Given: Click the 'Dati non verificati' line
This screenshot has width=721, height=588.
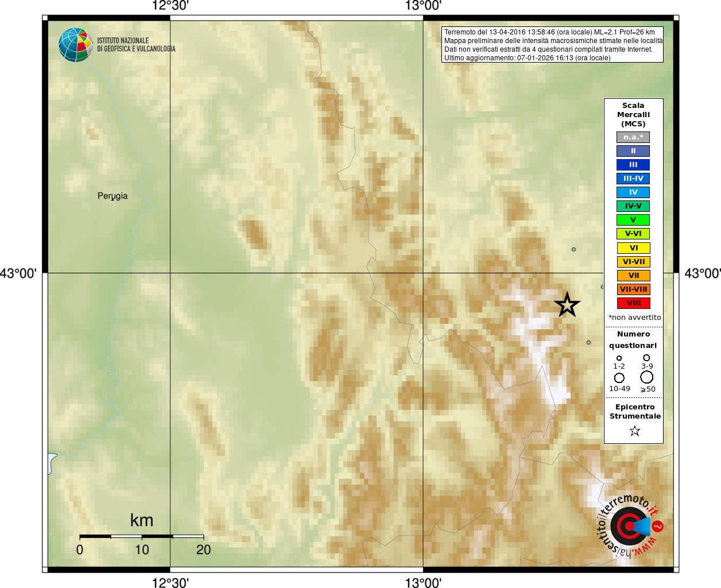Looking at the screenshot, I should click(x=548, y=49).
